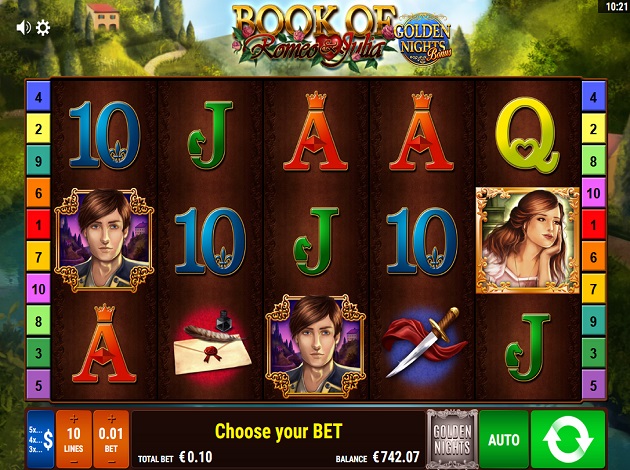Click the Romeo portrait symbol on first reel
The height and width of the screenshot is (470, 630).
coord(104,240)
